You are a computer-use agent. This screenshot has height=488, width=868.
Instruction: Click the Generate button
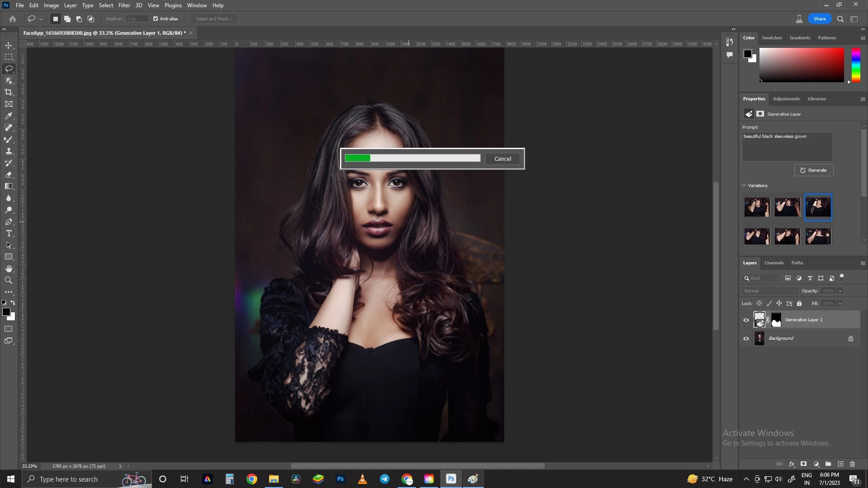tap(813, 170)
